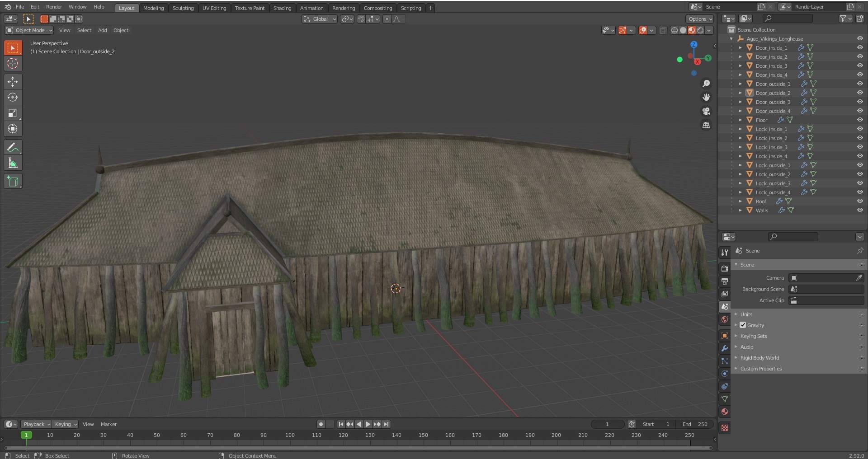Image resolution: width=868 pixels, height=459 pixels.
Task: Select the Rotate tool
Action: point(13,97)
